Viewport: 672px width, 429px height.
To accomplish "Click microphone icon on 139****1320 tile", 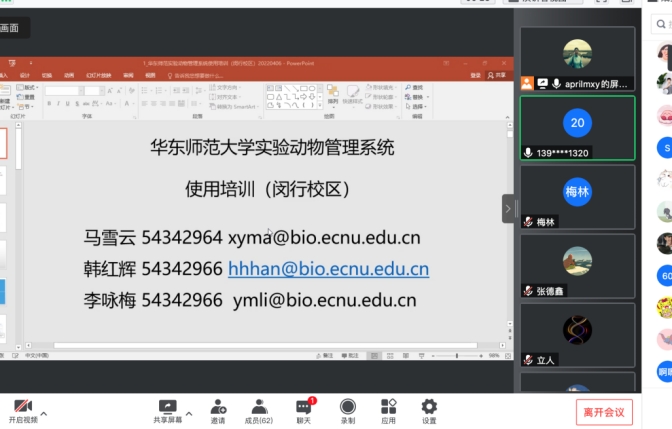I will (x=528, y=153).
